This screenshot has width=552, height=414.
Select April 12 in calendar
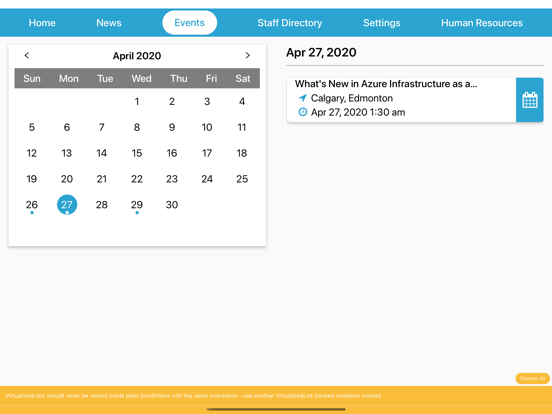coord(32,153)
